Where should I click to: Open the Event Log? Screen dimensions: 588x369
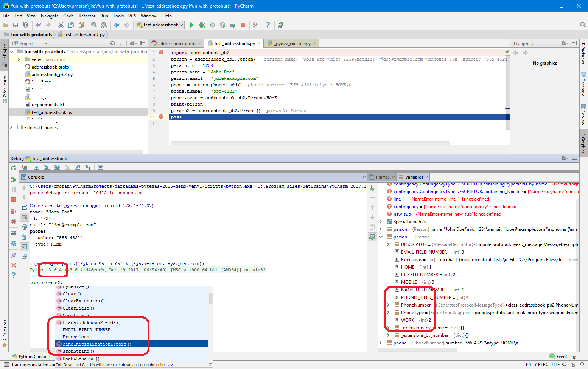[x=565, y=357]
